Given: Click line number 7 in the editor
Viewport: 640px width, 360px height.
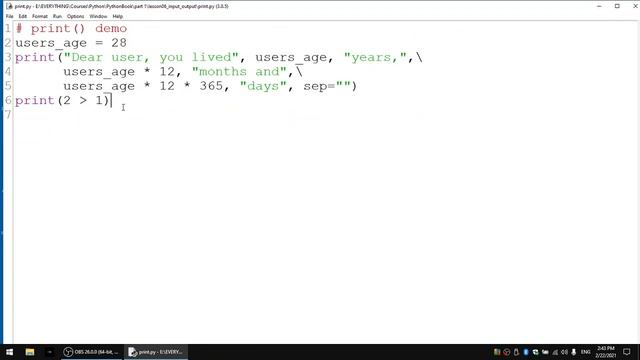Looking at the screenshot, I should tap(8, 115).
